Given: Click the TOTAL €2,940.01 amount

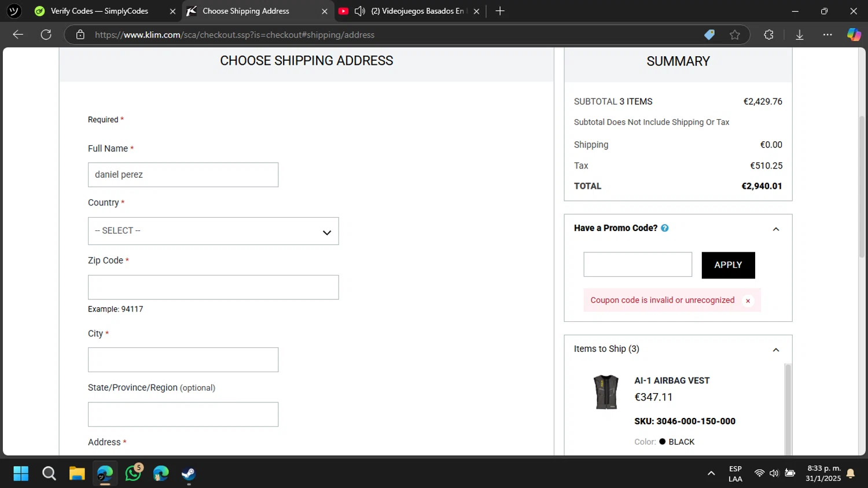Looking at the screenshot, I should click(762, 186).
